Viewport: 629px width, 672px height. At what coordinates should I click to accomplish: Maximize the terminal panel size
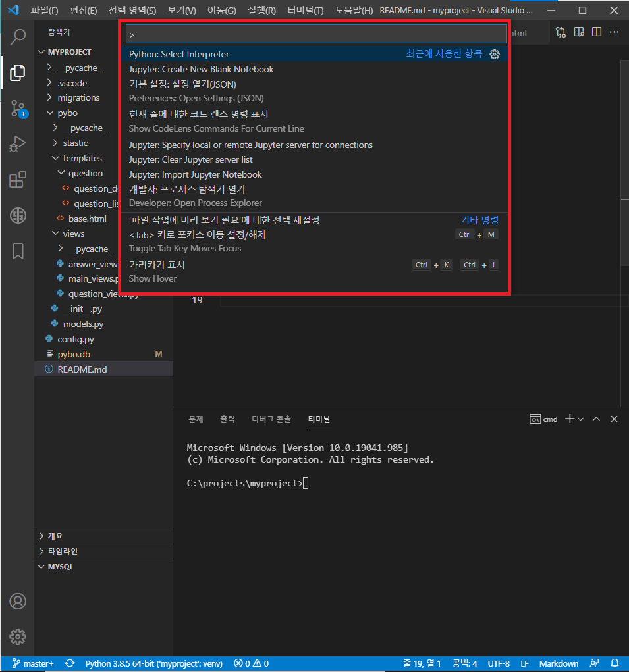point(596,419)
